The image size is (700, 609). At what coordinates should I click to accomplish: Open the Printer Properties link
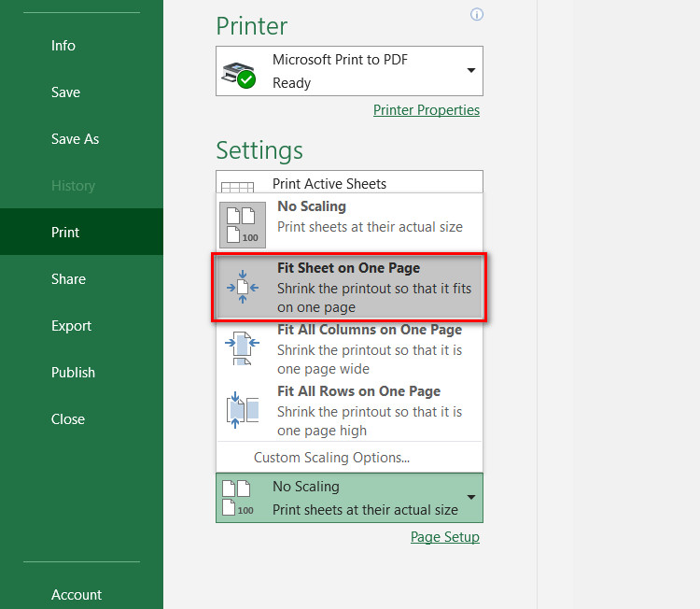point(427,110)
